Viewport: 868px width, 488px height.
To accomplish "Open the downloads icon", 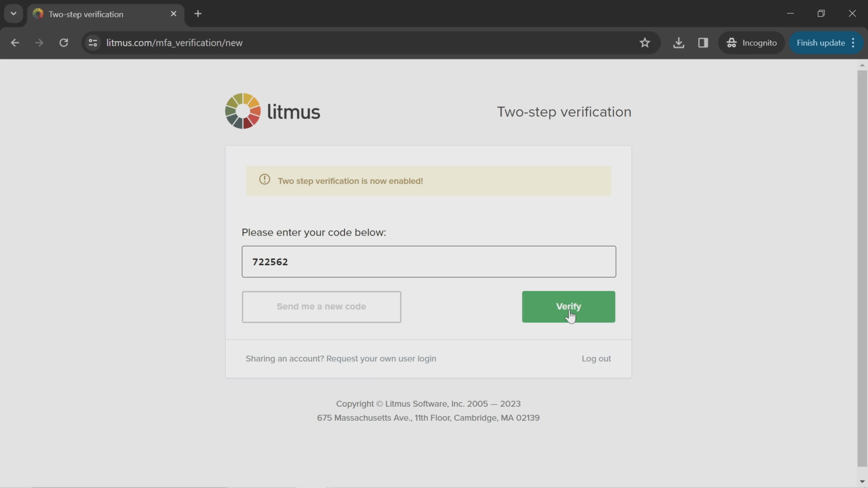I will tap(679, 43).
